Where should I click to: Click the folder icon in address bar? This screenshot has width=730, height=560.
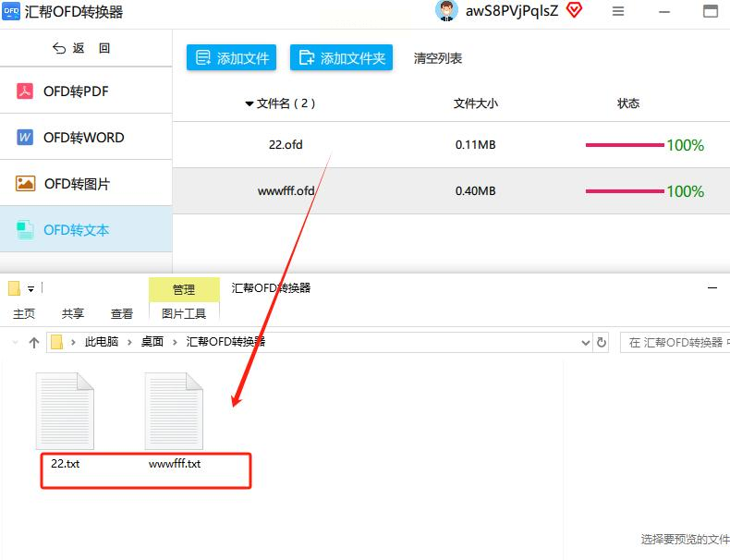[x=56, y=342]
